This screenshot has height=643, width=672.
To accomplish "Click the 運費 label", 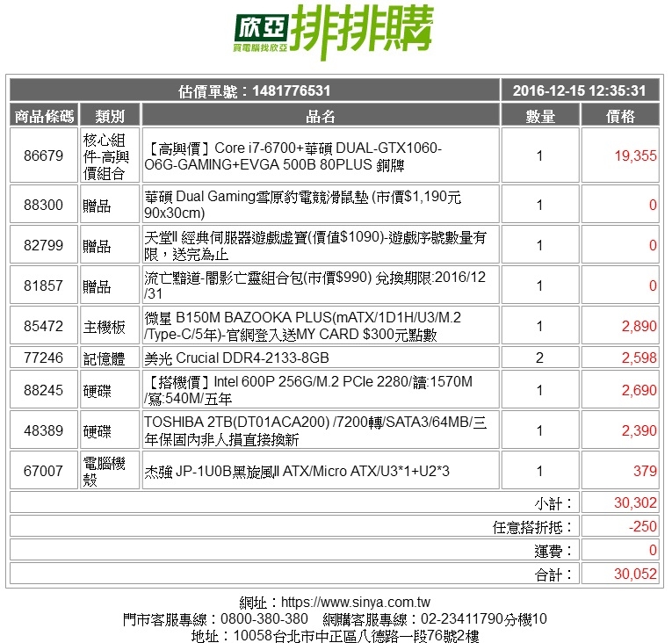I will (553, 551).
